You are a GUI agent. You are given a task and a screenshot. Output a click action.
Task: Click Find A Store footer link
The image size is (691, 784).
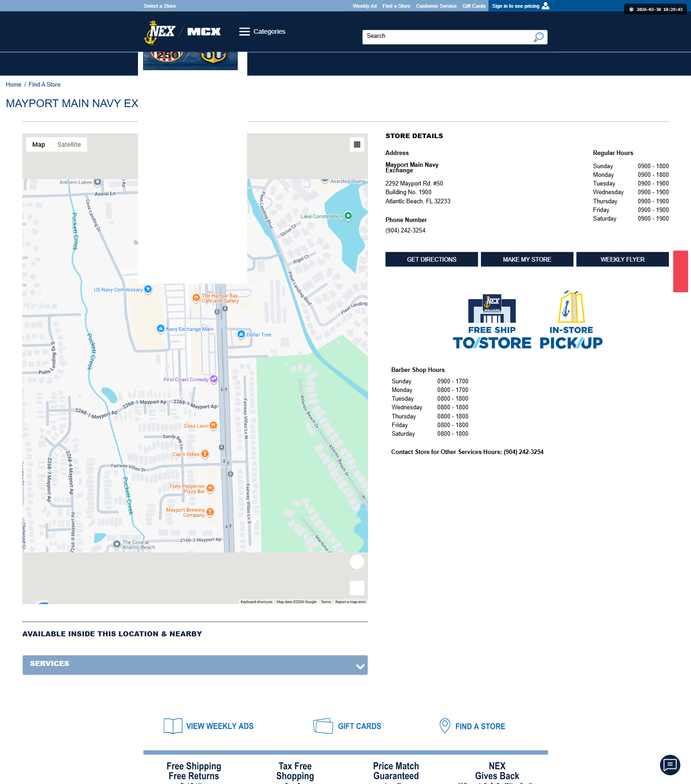pos(480,727)
